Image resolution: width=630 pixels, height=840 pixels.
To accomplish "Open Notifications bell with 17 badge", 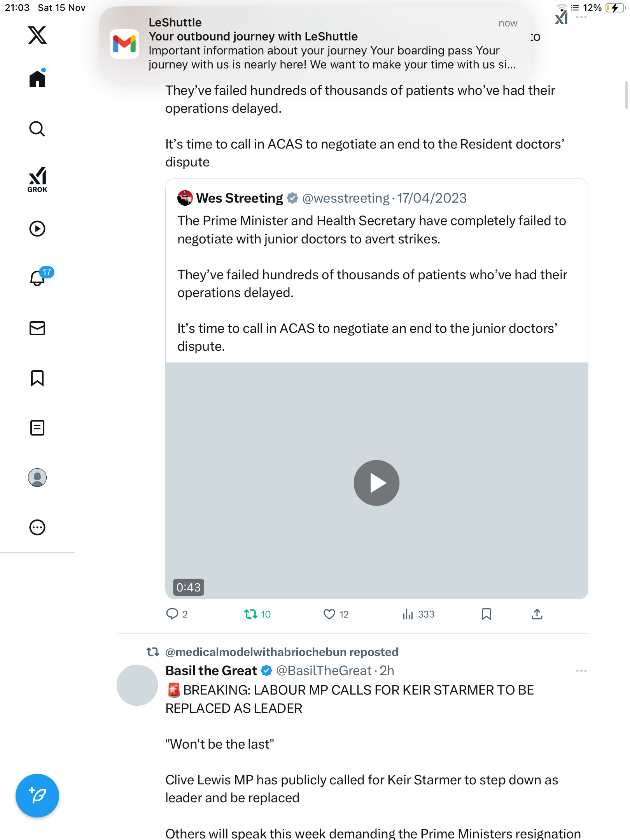I will (37, 278).
